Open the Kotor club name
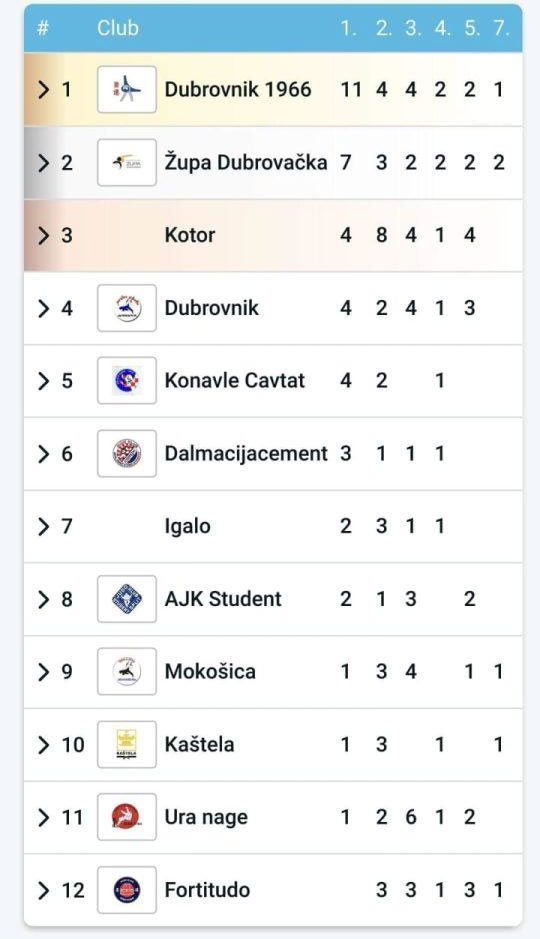Screen dimensions: 540x939 190,235
